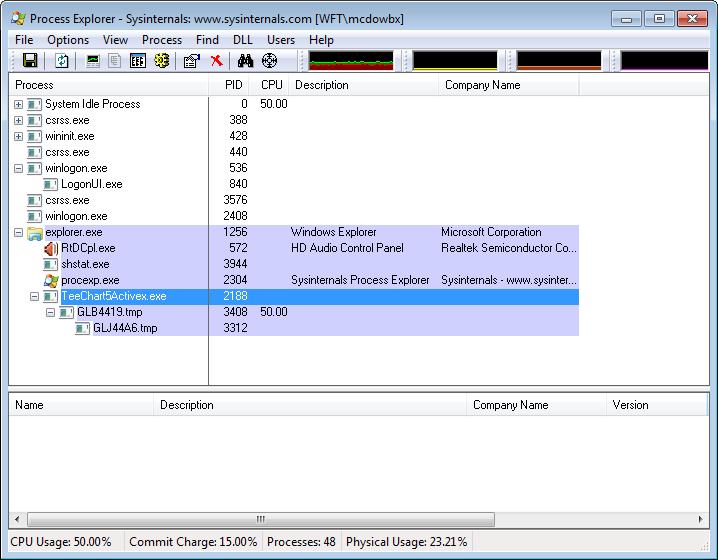This screenshot has height=560, width=718.
Task: Sort by the Process column header
Action: point(109,85)
